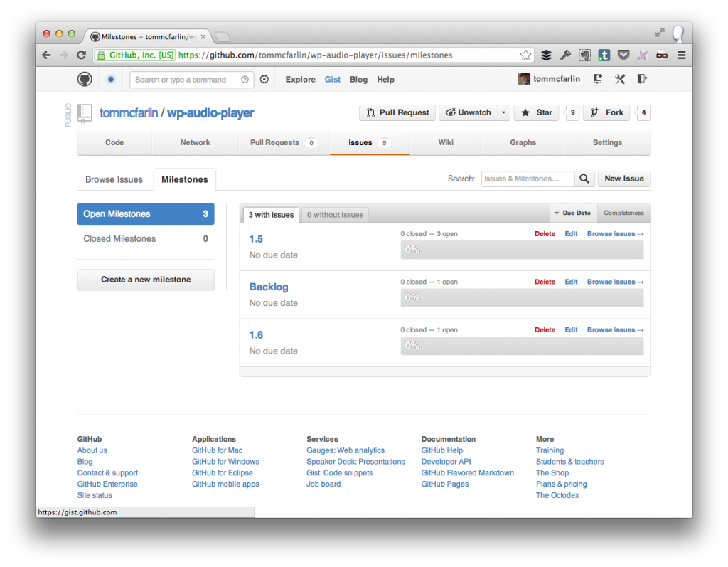The image size is (728, 567).
Task: Open the Code tab
Action: (114, 143)
